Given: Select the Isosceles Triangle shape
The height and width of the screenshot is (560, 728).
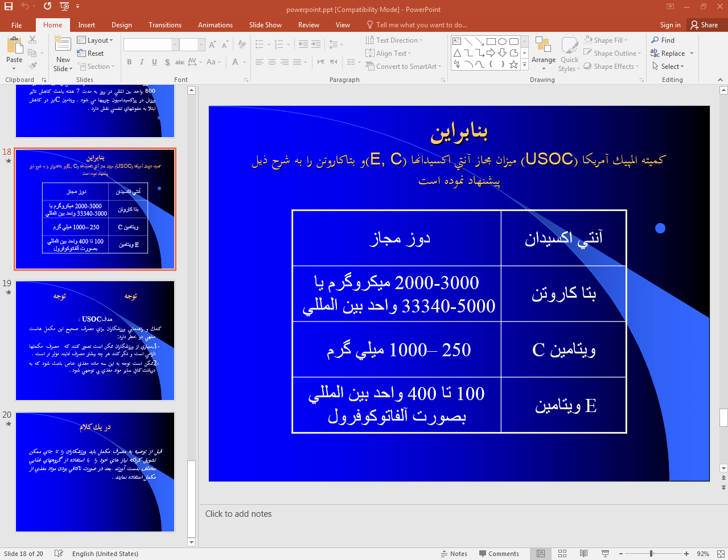Looking at the screenshot, I should [457, 53].
